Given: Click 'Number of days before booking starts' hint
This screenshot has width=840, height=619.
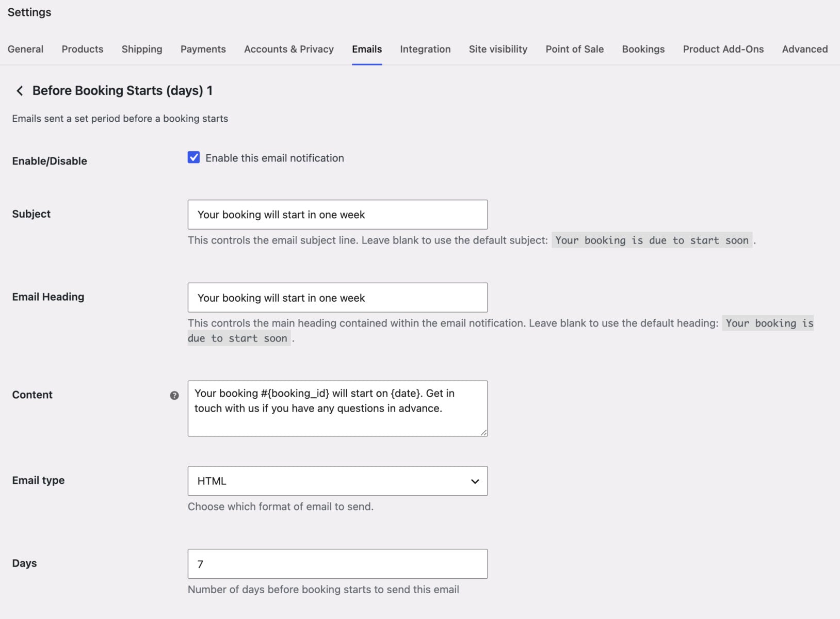Looking at the screenshot, I should pos(323,590).
